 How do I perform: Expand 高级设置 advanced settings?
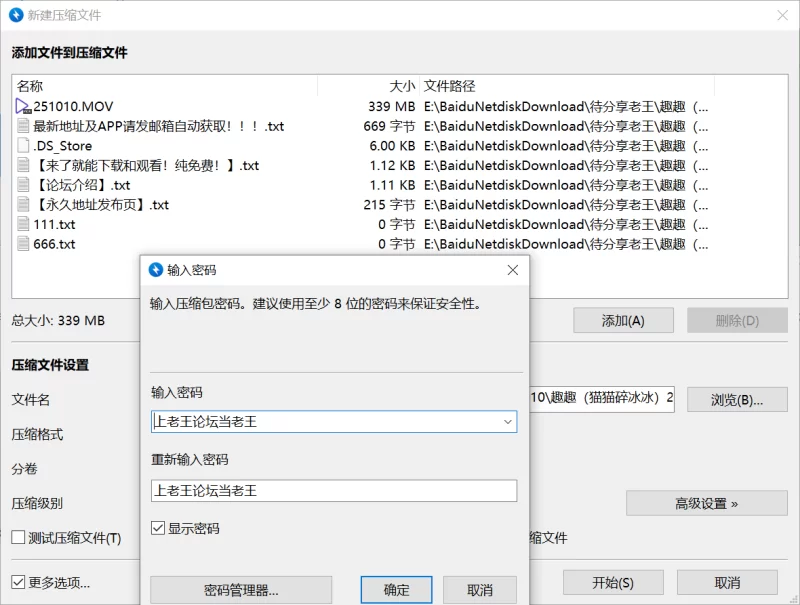pos(706,503)
